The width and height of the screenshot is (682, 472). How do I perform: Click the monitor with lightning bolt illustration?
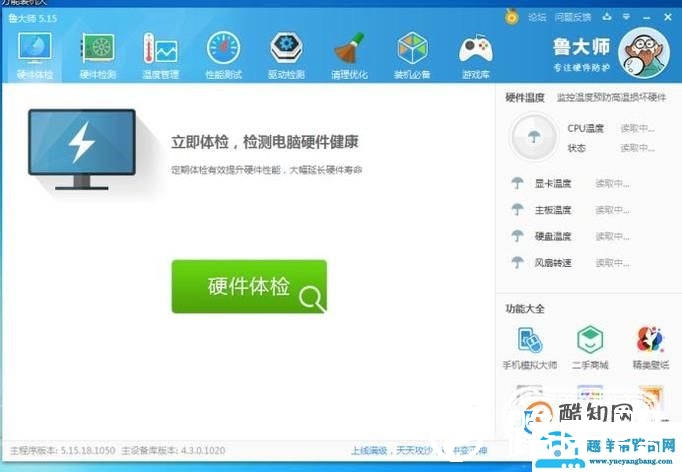[82, 149]
